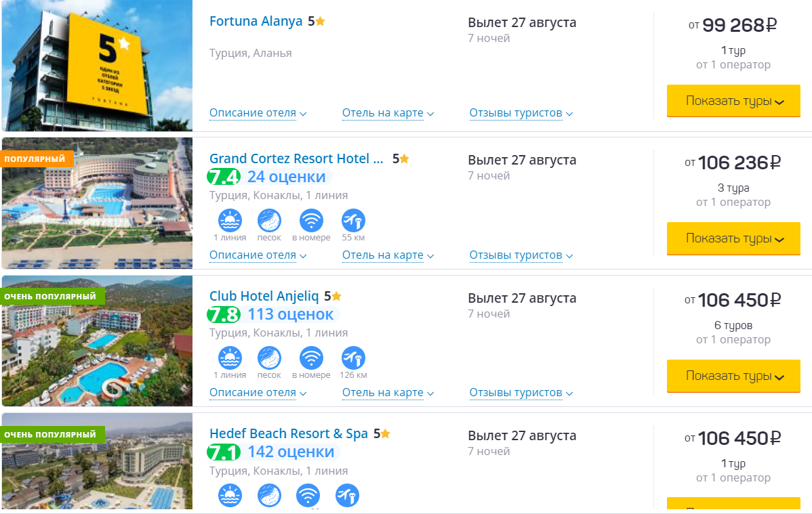Open Club Hotel Anjeliq title link
This screenshot has height=514, width=812.
pyautogui.click(x=264, y=296)
